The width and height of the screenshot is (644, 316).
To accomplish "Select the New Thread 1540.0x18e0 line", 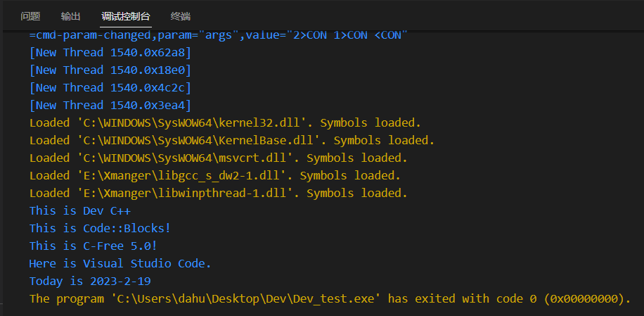I will (110, 70).
